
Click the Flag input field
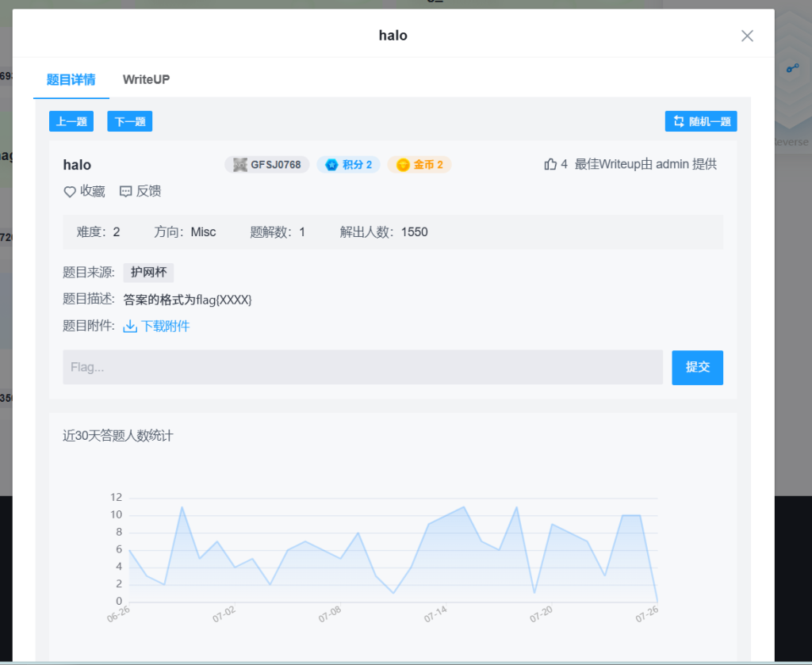pyautogui.click(x=362, y=368)
